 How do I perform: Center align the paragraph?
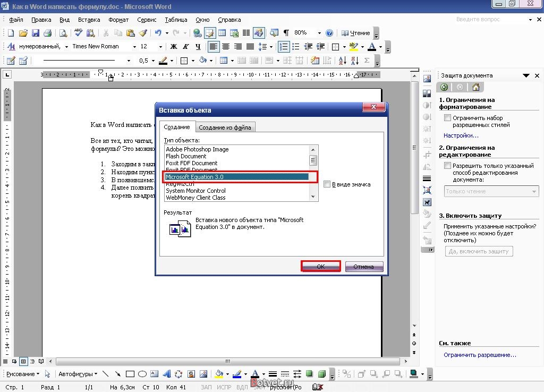point(226,47)
